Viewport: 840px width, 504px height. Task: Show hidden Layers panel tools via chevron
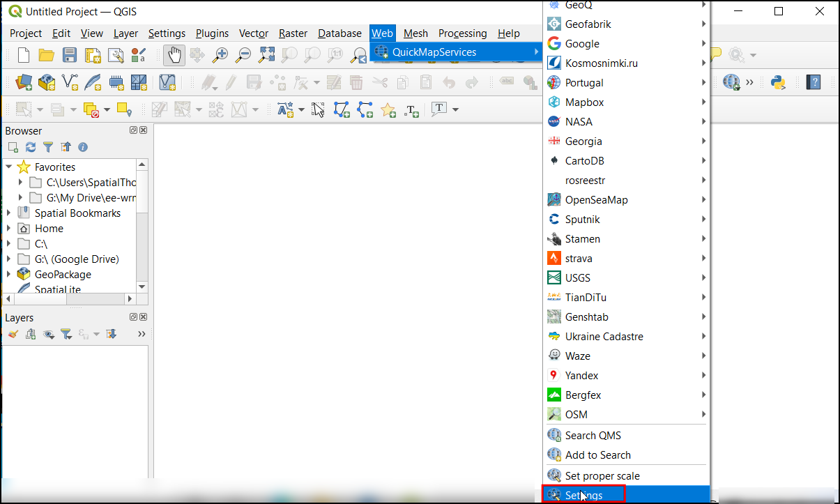point(142,334)
